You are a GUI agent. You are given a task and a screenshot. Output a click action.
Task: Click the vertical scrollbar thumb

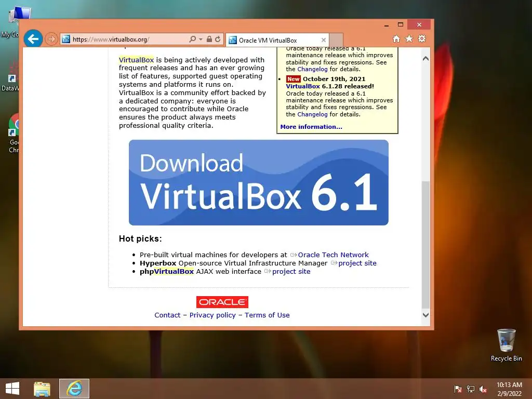click(425, 244)
